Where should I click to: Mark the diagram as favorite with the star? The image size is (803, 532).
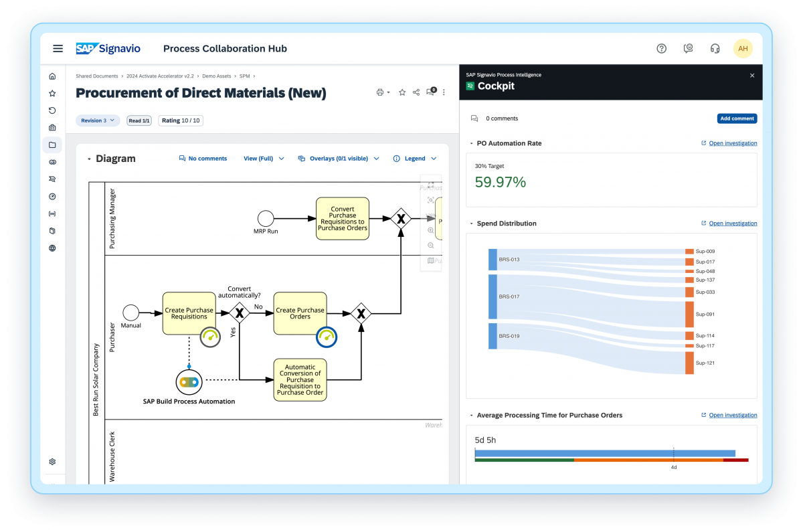[401, 92]
